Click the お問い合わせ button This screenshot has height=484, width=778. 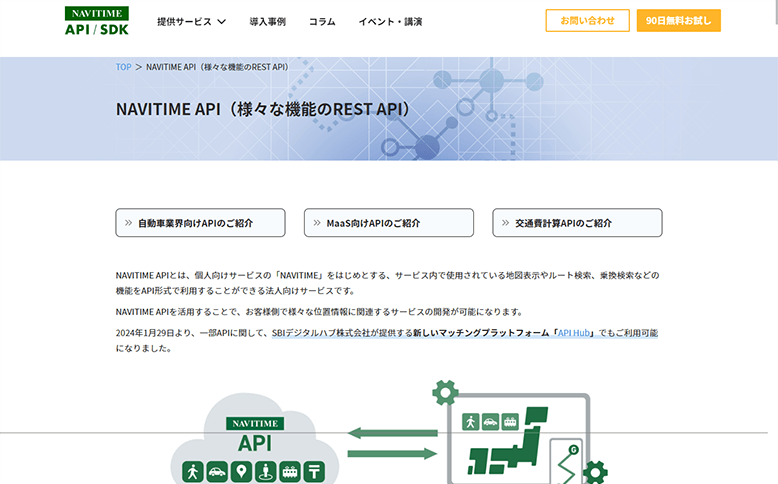[587, 21]
